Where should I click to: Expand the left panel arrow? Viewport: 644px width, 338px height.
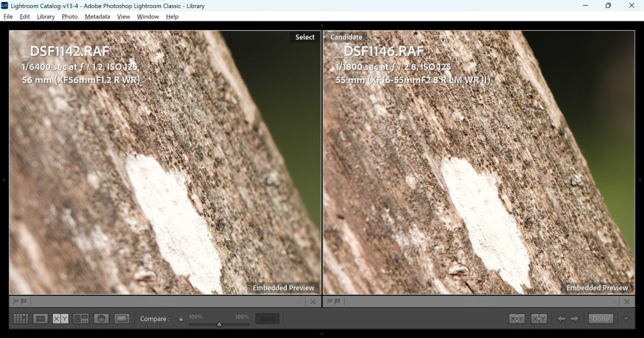4,179
